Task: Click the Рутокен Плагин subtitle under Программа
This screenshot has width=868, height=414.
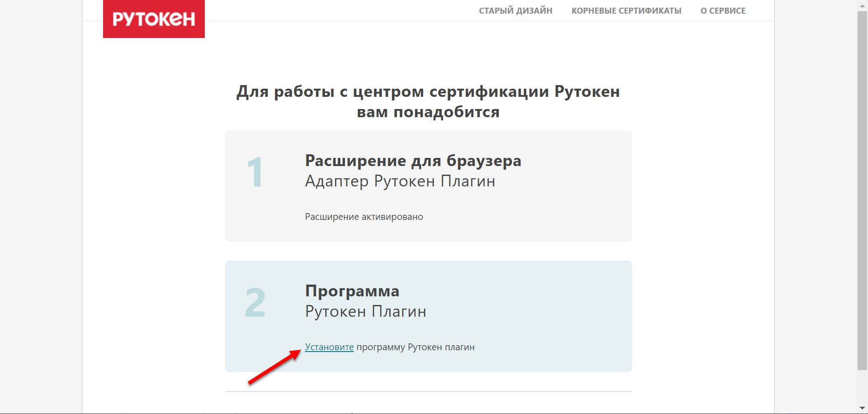Action: tap(366, 311)
